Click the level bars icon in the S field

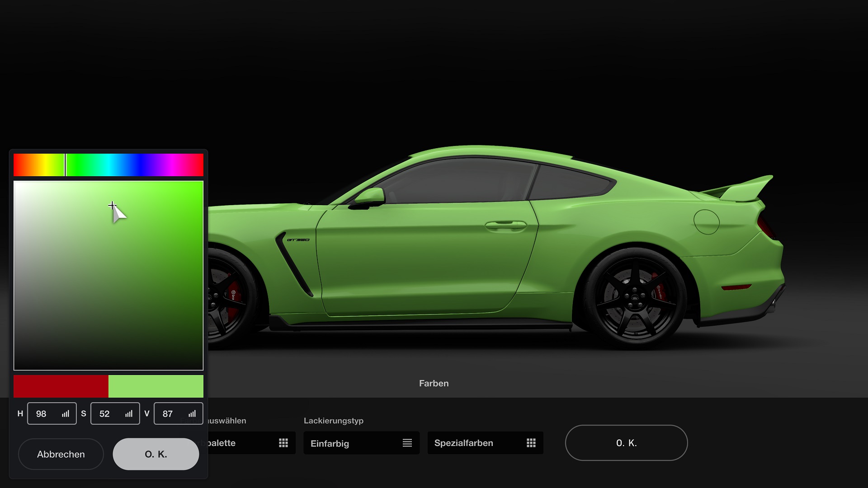click(x=128, y=413)
